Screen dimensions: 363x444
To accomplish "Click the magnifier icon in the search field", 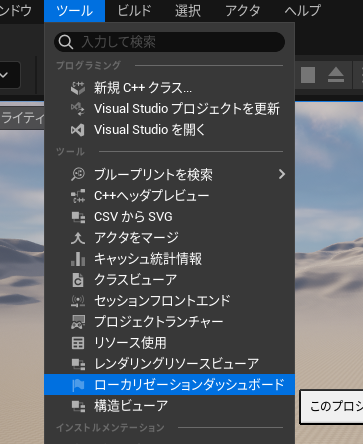I will [66, 42].
